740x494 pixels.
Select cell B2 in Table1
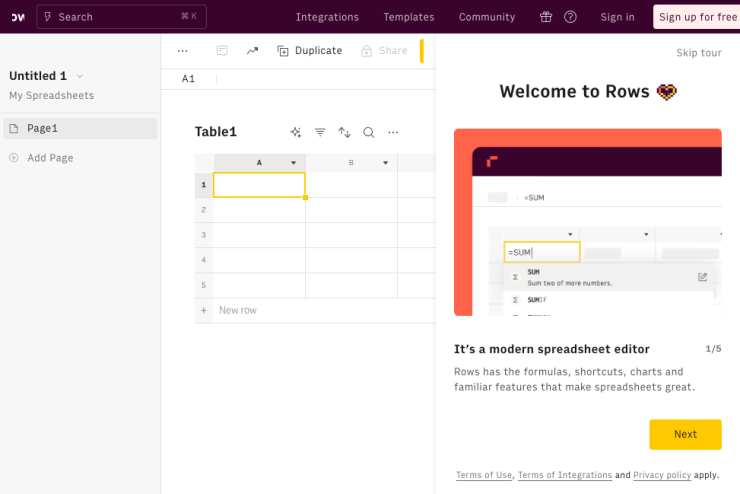[351, 210]
